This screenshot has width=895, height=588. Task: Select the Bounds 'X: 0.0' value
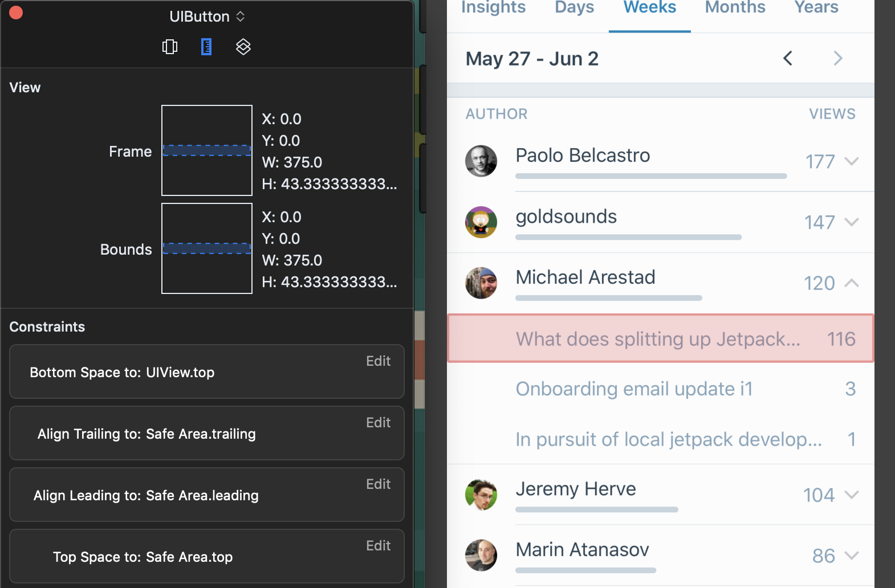point(282,217)
